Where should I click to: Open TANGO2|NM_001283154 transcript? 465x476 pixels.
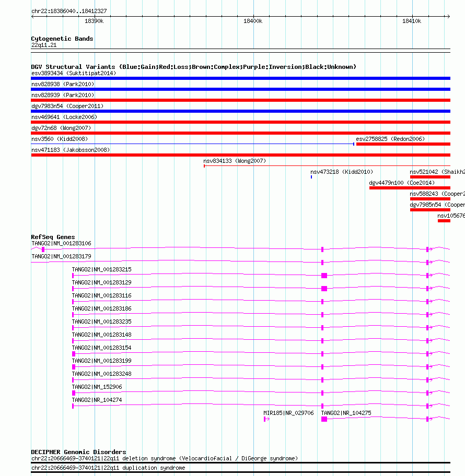[101, 348]
